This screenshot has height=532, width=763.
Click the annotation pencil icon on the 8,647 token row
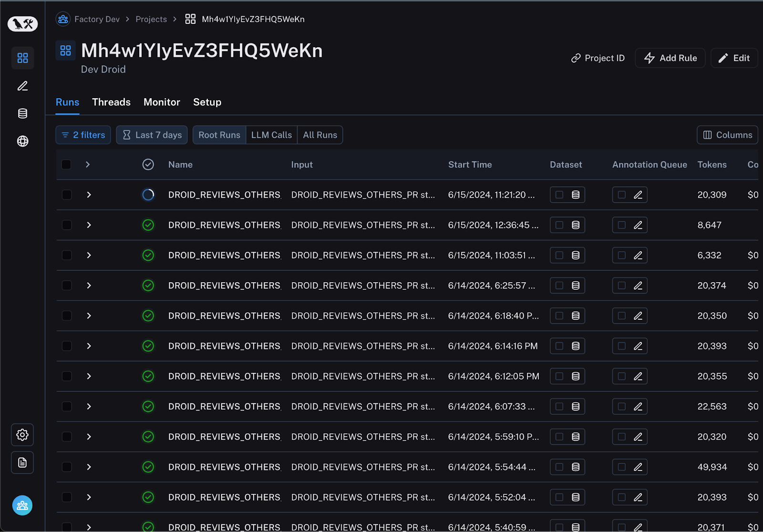click(638, 225)
